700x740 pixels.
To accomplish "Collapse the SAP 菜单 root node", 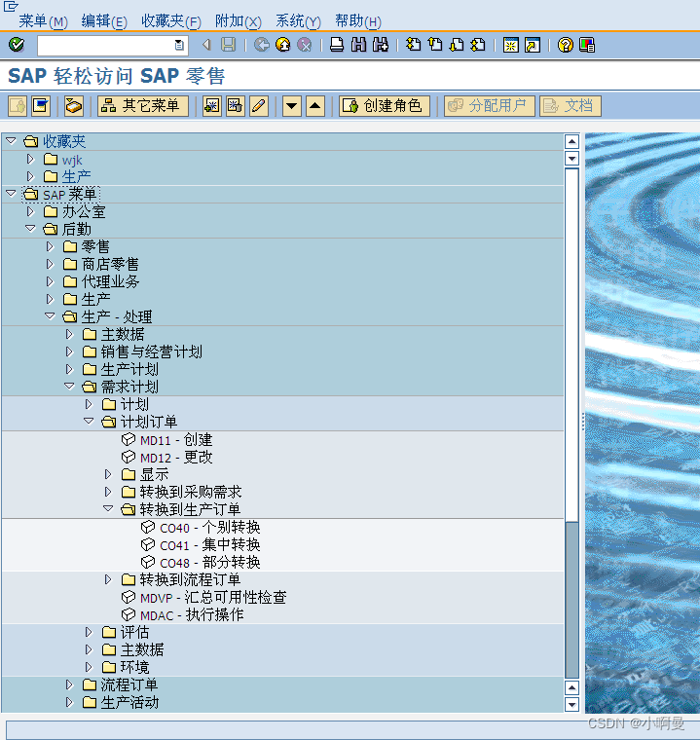I will 11,194.
